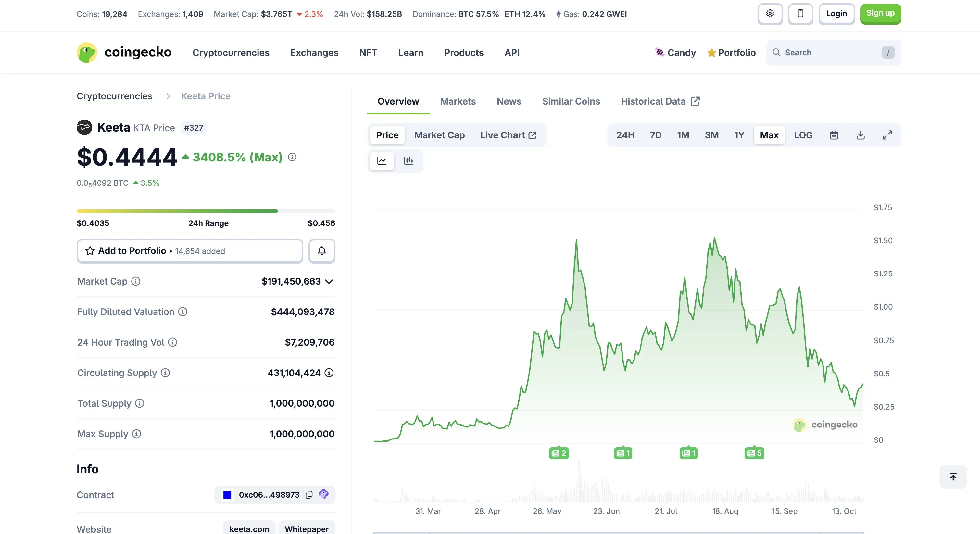Screen dimensions: 980x534
Task: Copy the contract address
Action: pos(309,494)
